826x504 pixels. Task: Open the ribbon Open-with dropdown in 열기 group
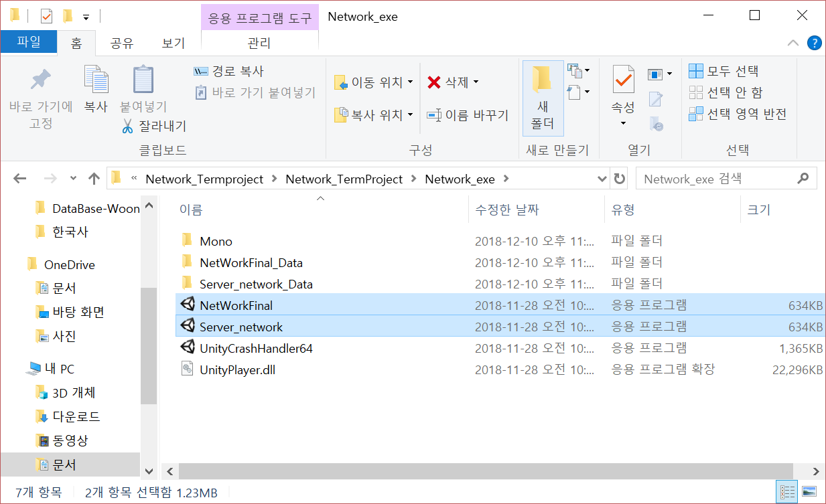point(659,74)
